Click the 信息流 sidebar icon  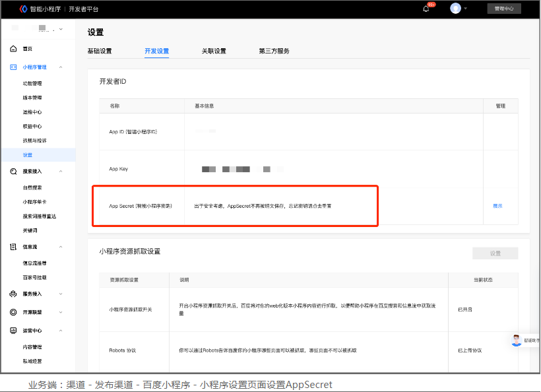tap(13, 247)
